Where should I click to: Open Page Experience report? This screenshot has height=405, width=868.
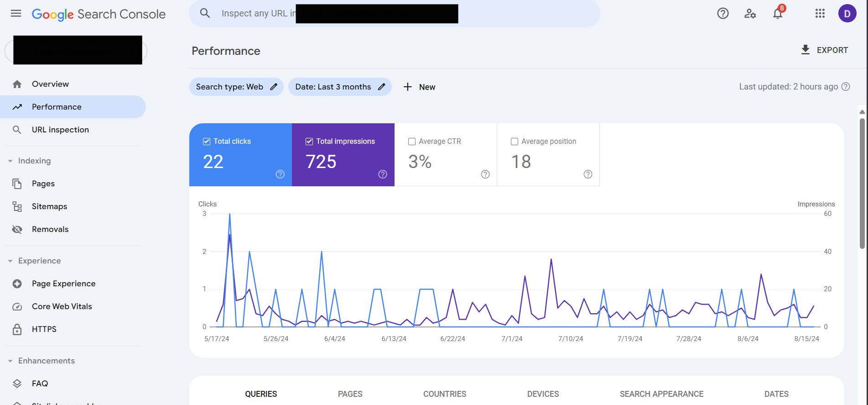73,284
